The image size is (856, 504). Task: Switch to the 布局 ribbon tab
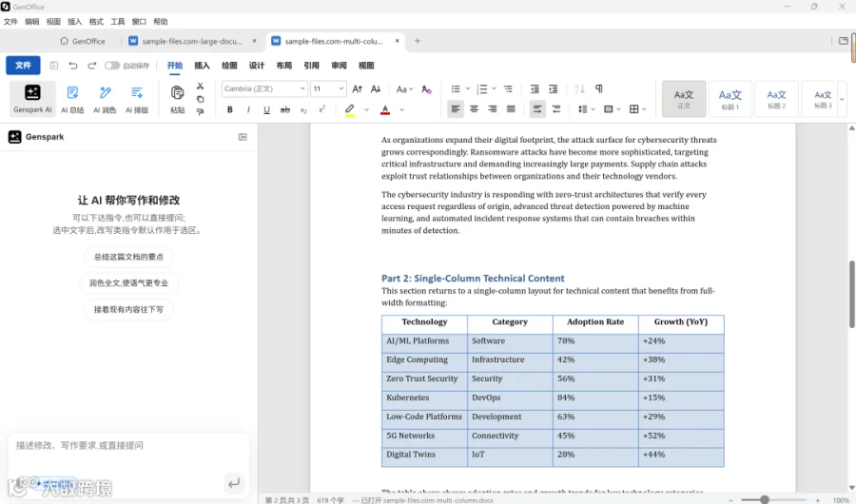[x=283, y=66]
